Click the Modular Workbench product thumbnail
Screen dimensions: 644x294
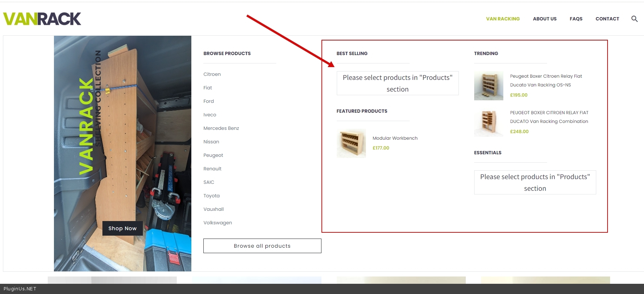(351, 143)
